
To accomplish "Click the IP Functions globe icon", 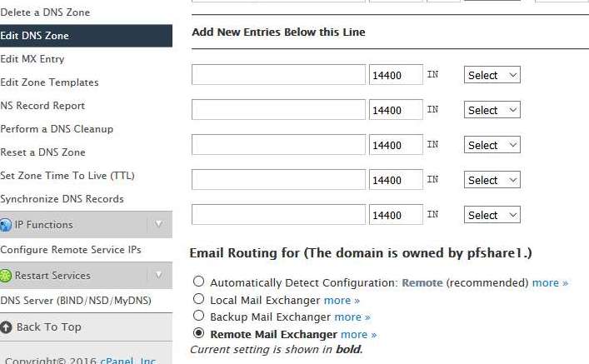I will point(6,225).
